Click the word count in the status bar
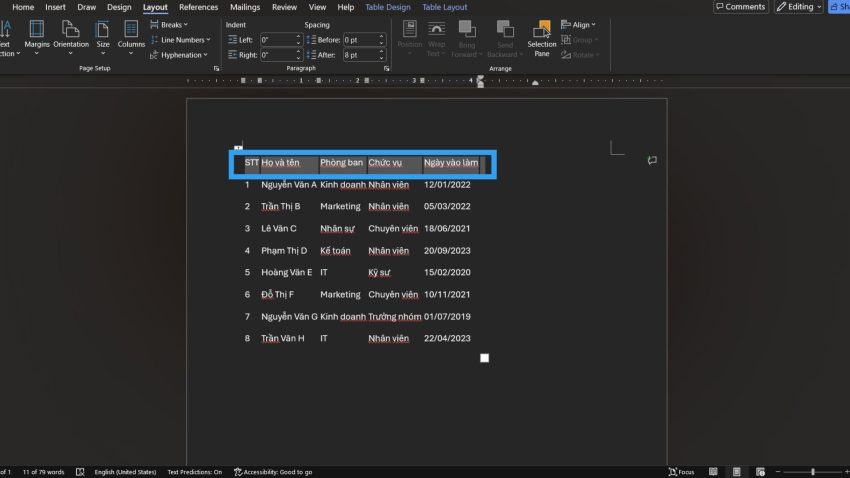 (x=43, y=472)
